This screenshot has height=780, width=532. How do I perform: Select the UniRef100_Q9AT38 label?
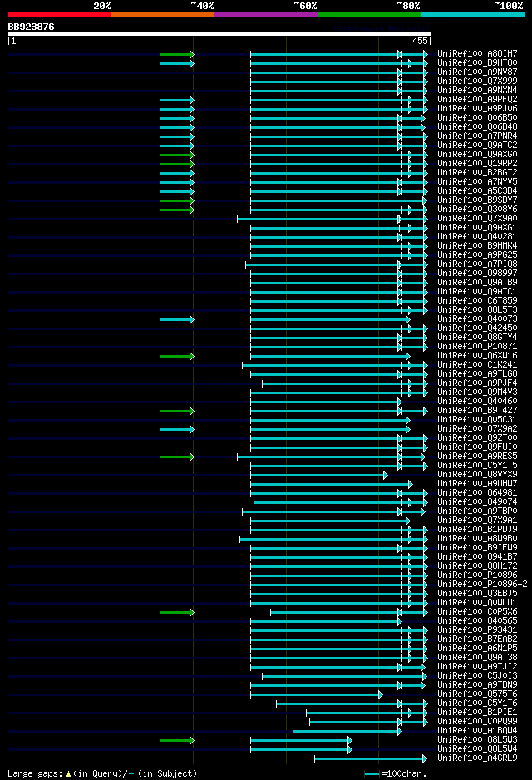(477, 658)
